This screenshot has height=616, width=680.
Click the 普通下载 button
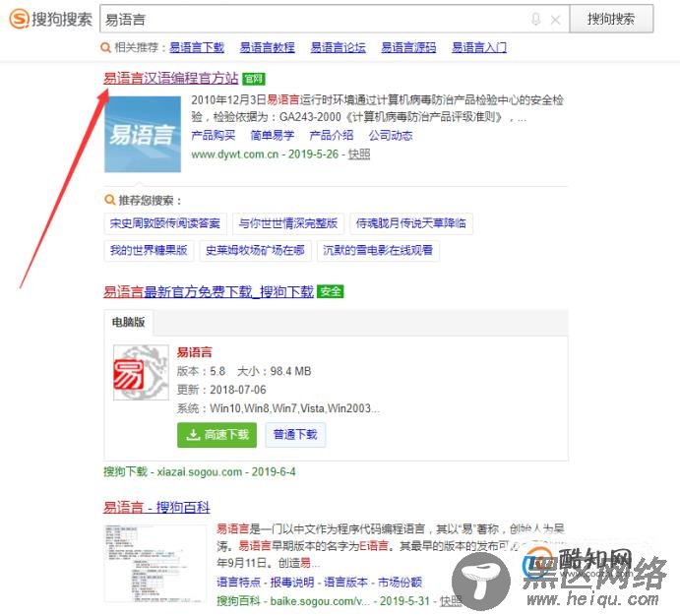coord(295,435)
